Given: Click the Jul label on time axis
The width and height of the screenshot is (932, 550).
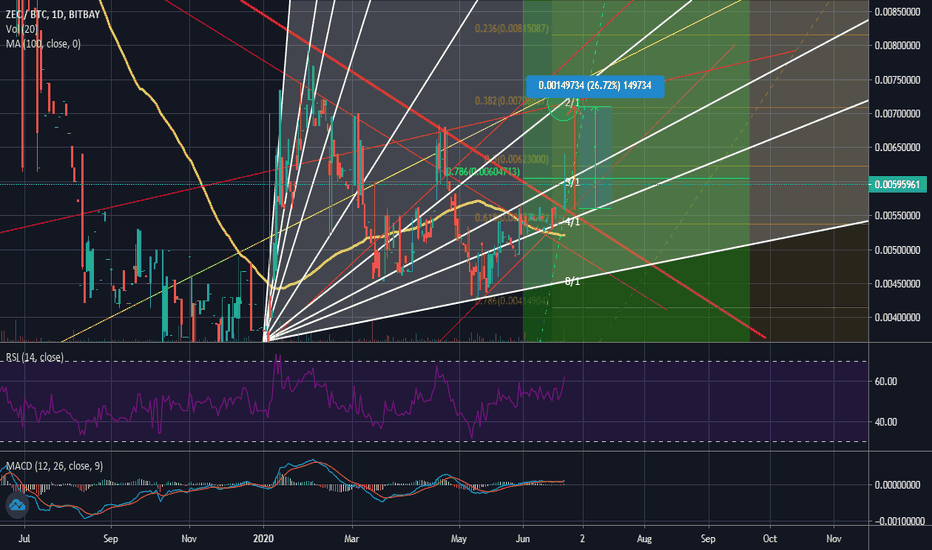Looking at the screenshot, I should pyautogui.click(x=24, y=539).
